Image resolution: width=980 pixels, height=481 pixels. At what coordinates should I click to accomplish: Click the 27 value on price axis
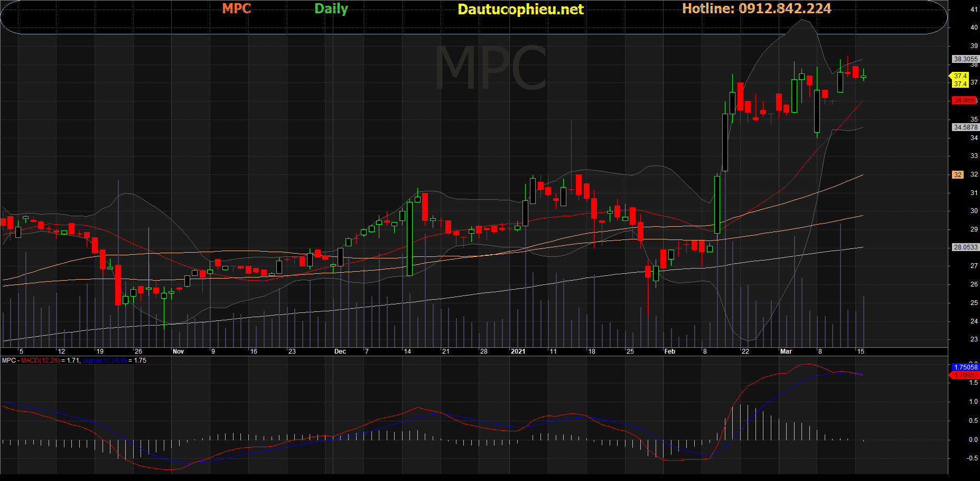[x=974, y=266]
